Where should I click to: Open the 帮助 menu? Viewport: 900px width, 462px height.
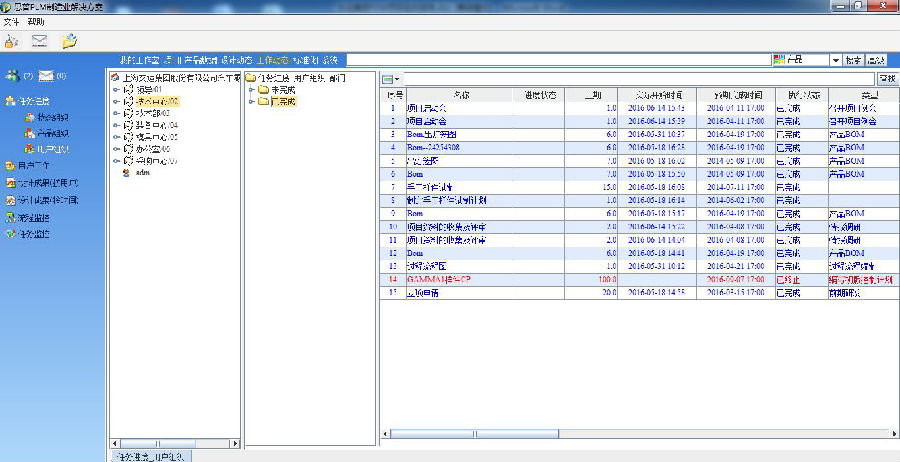[x=36, y=21]
